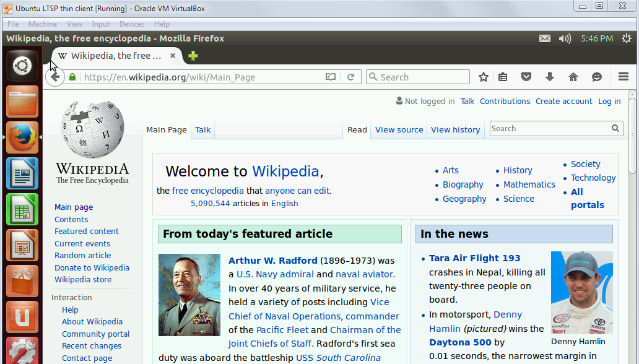Viewport: 639px width, 364px height.
Task: Open the session gear menu in the panel
Action: click(627, 38)
